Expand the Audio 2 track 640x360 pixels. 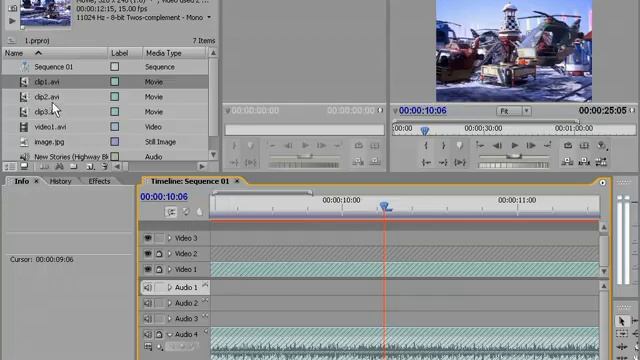[x=170, y=303]
